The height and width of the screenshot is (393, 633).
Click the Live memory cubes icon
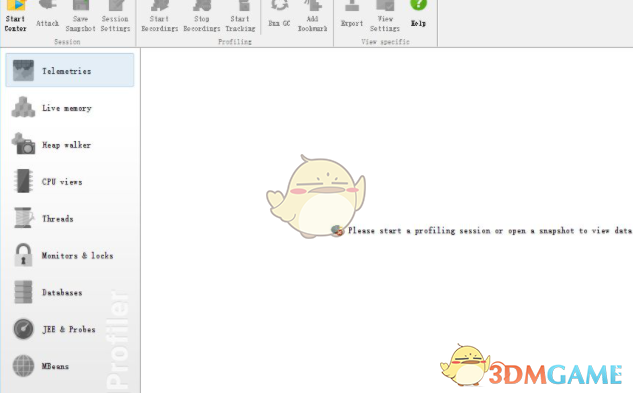click(x=23, y=107)
